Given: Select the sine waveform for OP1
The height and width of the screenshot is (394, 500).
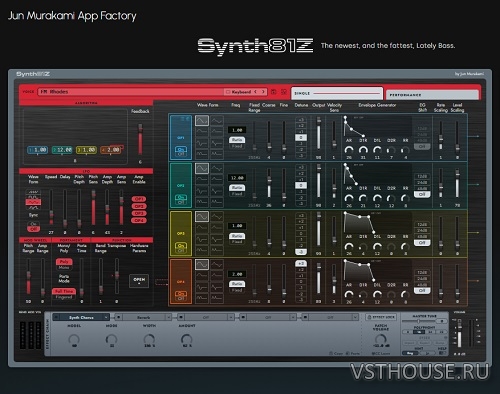Looking at the screenshot, I should pos(202,120).
